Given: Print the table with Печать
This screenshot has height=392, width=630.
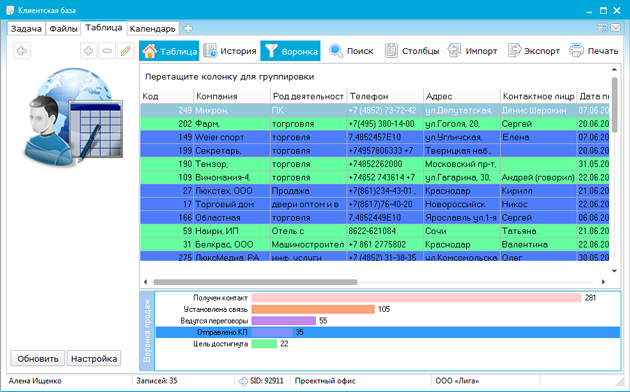Looking at the screenshot, I should [593, 51].
